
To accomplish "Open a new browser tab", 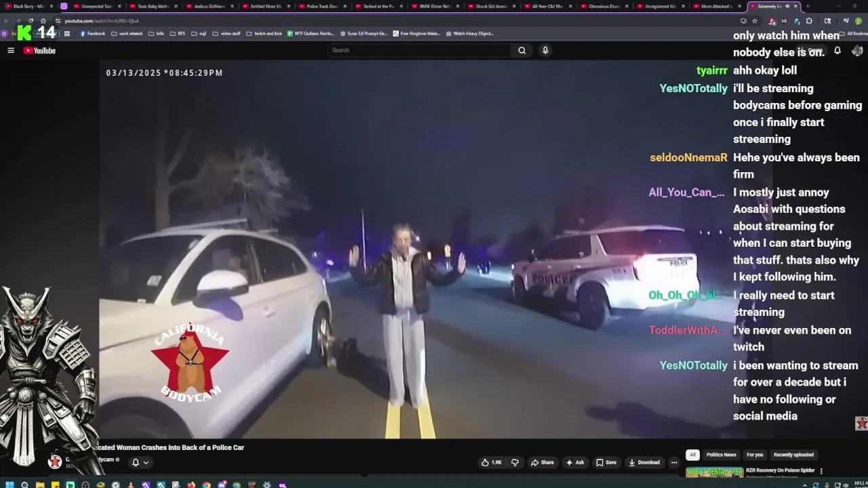I will [808, 6].
